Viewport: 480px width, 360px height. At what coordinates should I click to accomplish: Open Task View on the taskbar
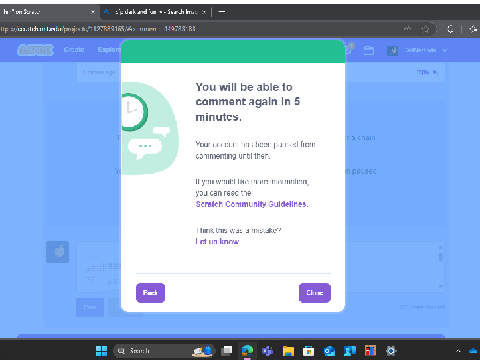click(x=227, y=351)
